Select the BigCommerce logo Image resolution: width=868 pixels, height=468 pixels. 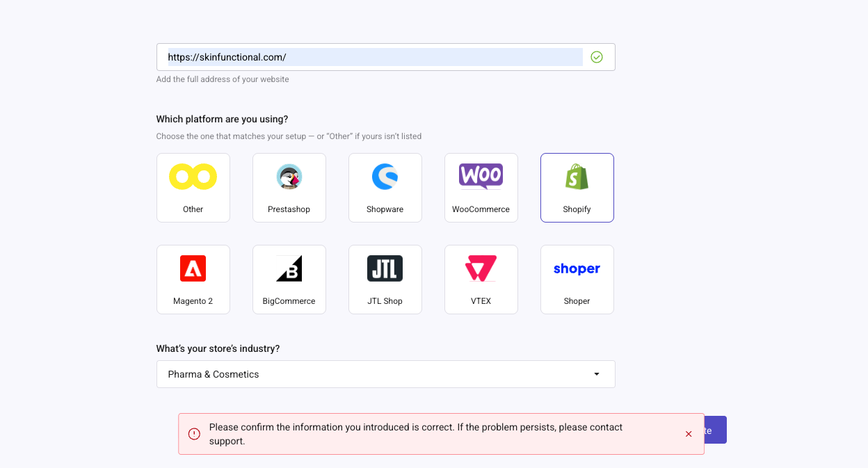coord(289,268)
